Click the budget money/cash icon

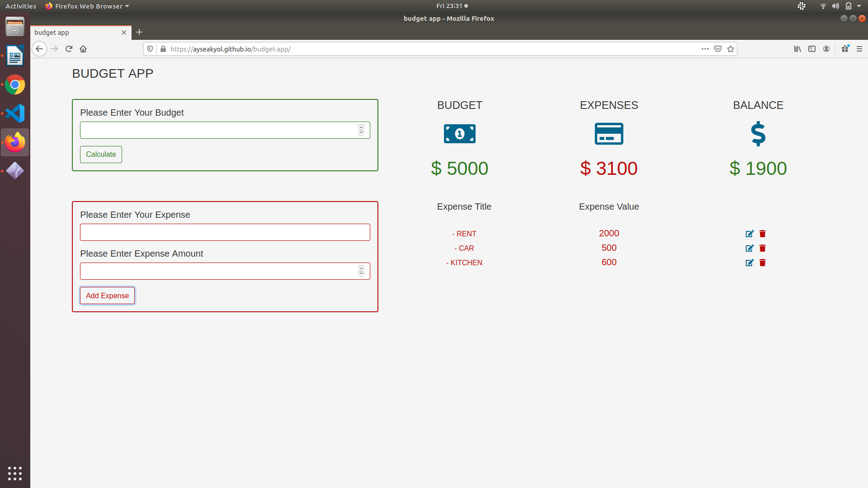[x=460, y=133]
